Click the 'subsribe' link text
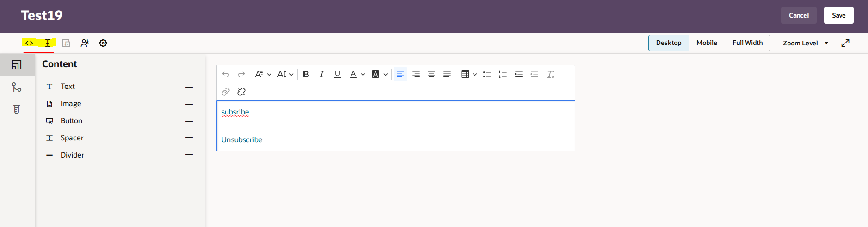868x227 pixels. pyautogui.click(x=235, y=112)
